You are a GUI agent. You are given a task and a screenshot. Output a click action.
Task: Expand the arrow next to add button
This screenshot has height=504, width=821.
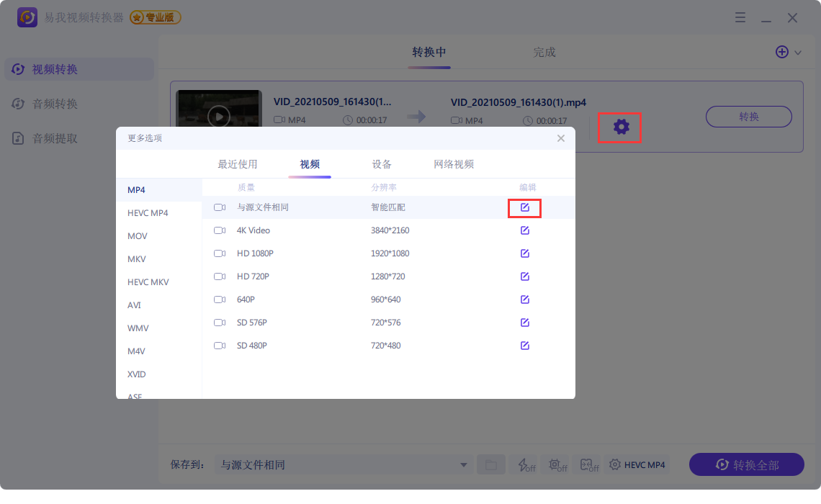point(798,53)
